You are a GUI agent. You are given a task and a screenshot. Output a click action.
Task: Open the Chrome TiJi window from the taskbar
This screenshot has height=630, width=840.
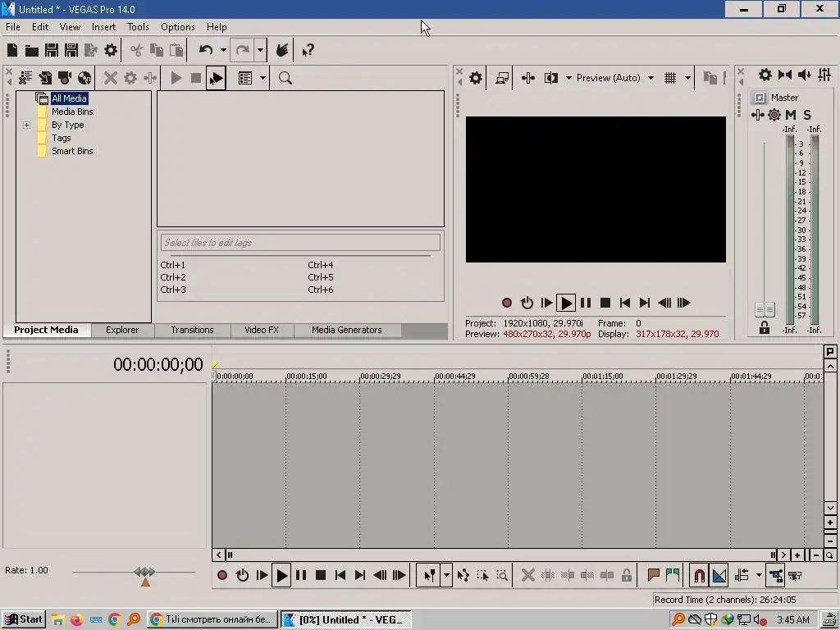point(212,620)
